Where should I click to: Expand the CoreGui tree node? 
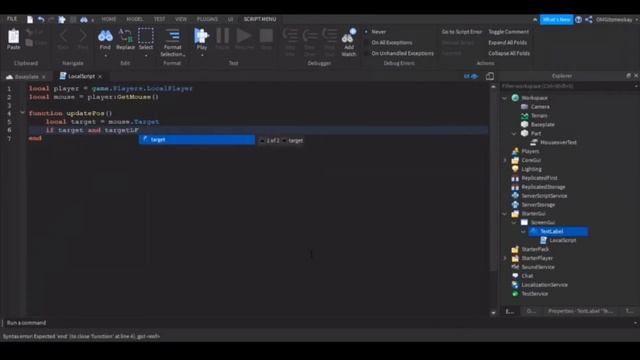click(x=504, y=160)
